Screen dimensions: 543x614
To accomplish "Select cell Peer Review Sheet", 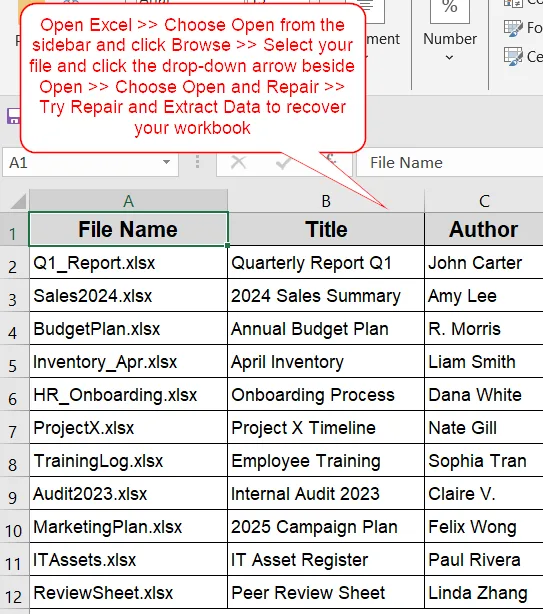I will [x=326, y=592].
